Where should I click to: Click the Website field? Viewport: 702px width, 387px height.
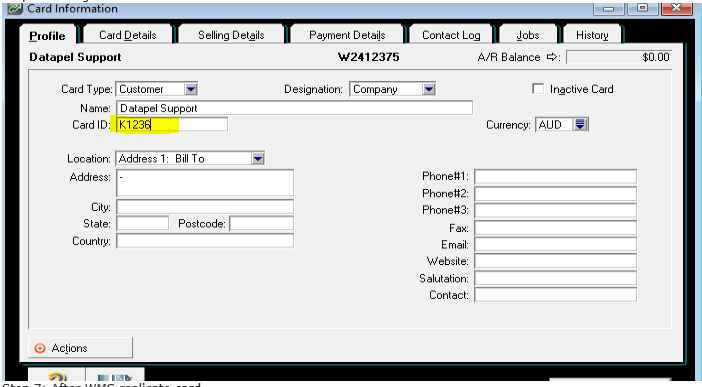pos(556,261)
